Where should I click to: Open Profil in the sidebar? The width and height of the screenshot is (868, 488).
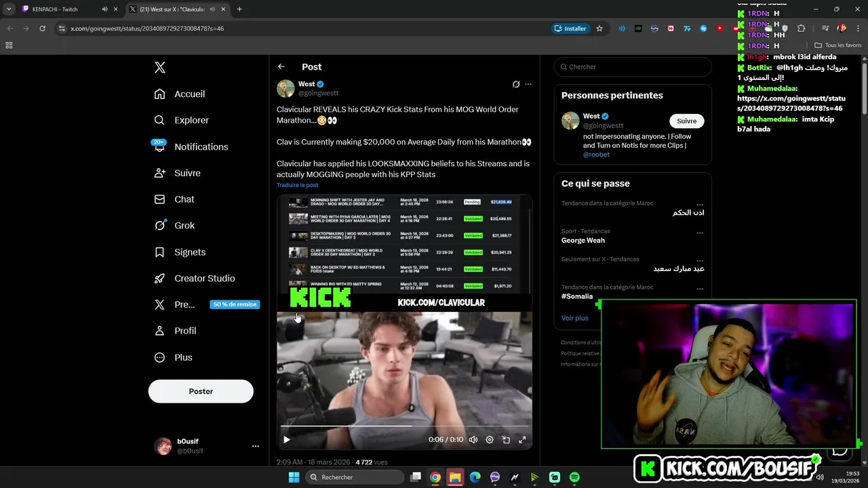[x=175, y=331]
